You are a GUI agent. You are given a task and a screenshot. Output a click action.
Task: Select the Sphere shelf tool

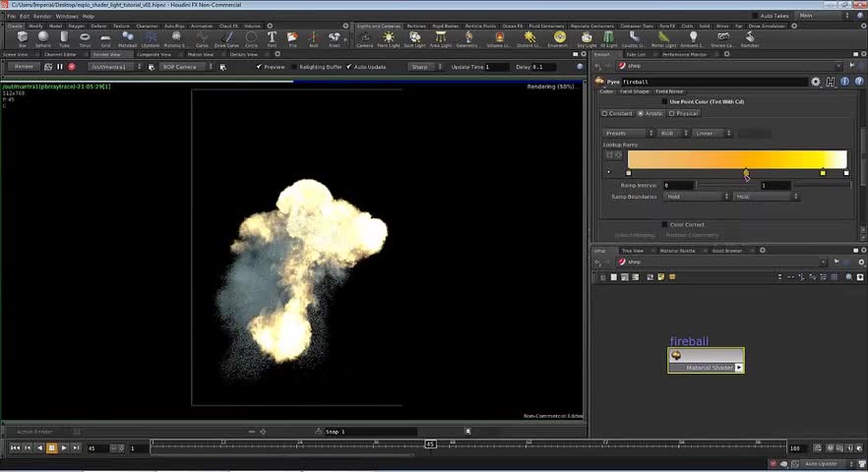click(42, 38)
